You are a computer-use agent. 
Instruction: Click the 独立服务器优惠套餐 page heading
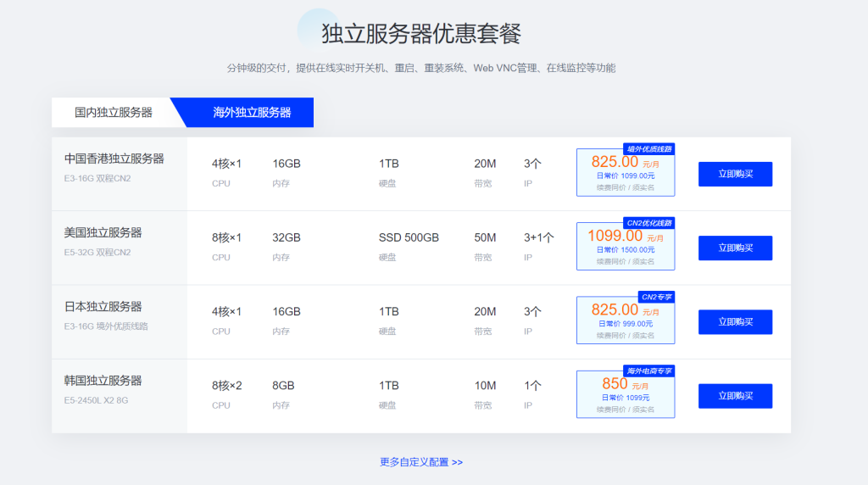pyautogui.click(x=421, y=34)
